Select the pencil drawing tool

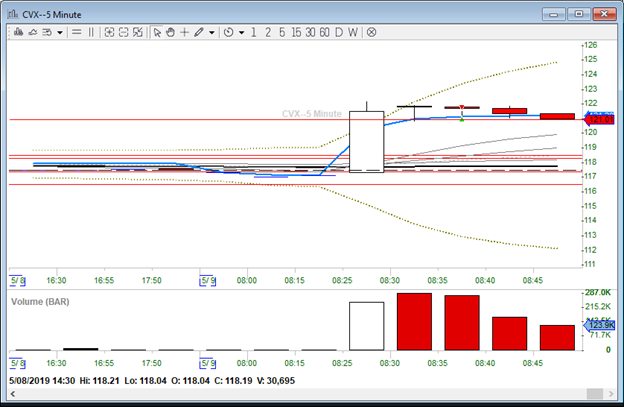click(x=199, y=32)
